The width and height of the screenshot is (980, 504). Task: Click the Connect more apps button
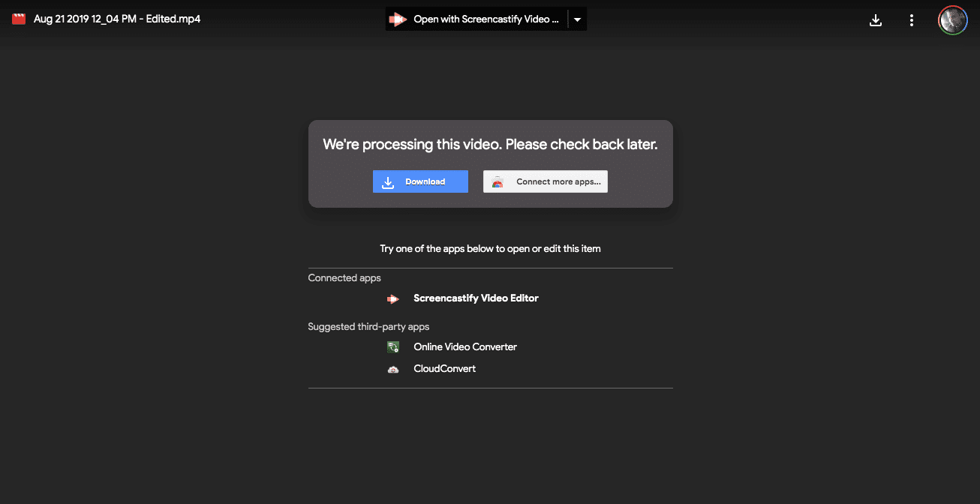[546, 181]
